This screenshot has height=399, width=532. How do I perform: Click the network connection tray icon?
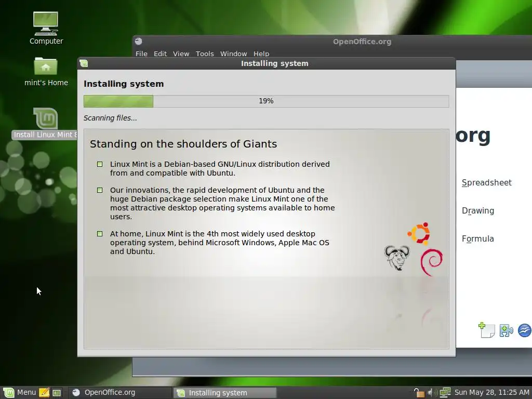[x=445, y=393]
